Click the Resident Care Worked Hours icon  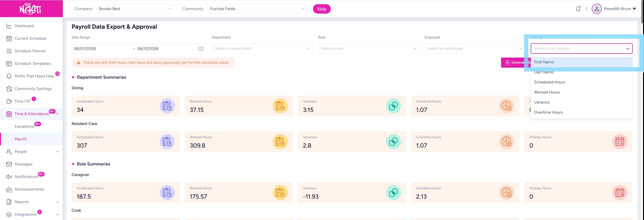[x=280, y=142]
